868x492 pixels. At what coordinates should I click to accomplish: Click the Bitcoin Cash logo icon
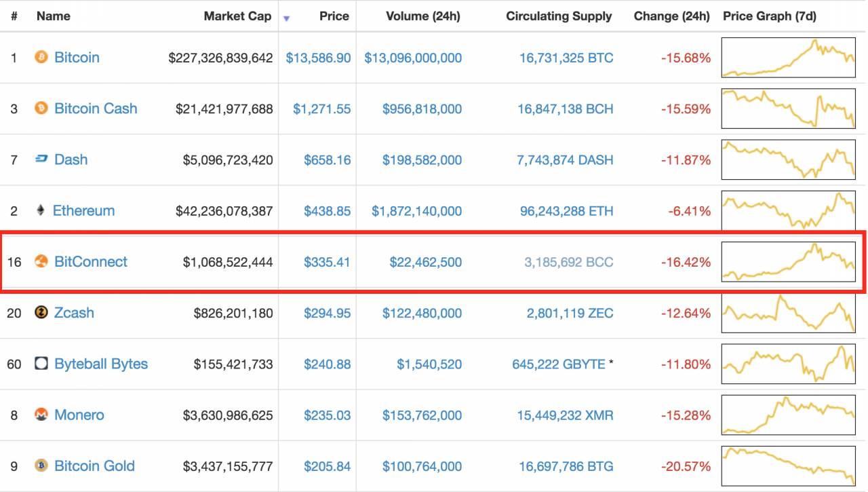41,108
